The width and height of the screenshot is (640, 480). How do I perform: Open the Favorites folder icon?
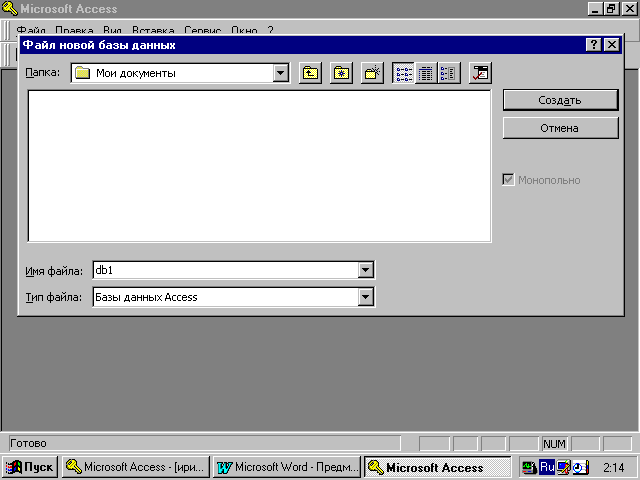tap(341, 73)
